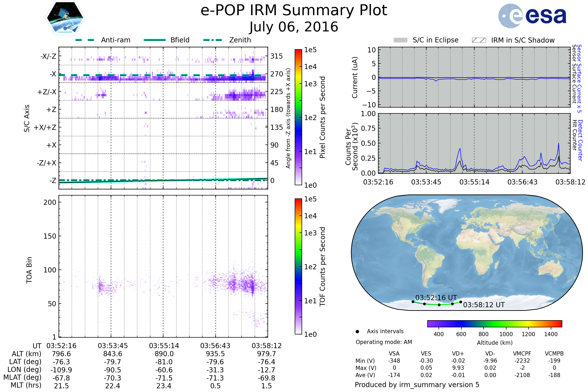The width and height of the screenshot is (588, 392).
Task: Click the Altitude (km) horizontal colorbar
Action: click(494, 324)
